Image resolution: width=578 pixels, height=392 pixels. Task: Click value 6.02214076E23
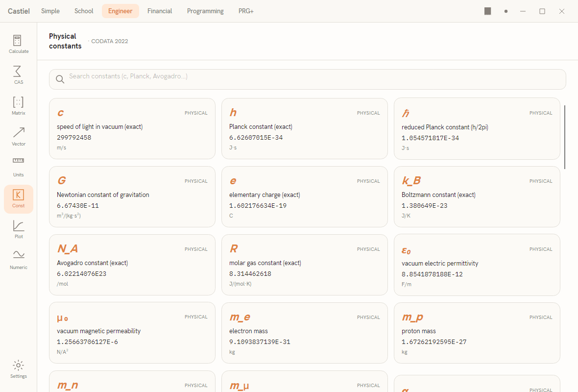tap(81, 274)
